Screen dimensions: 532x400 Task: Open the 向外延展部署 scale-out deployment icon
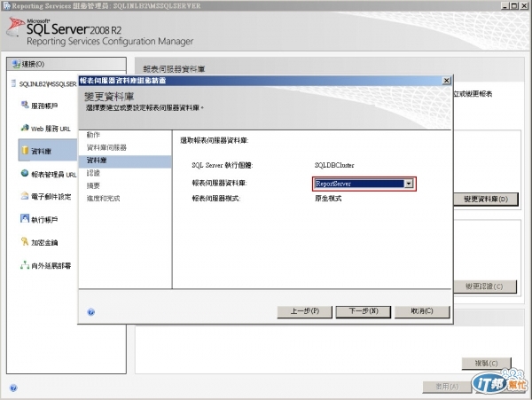click(x=25, y=265)
